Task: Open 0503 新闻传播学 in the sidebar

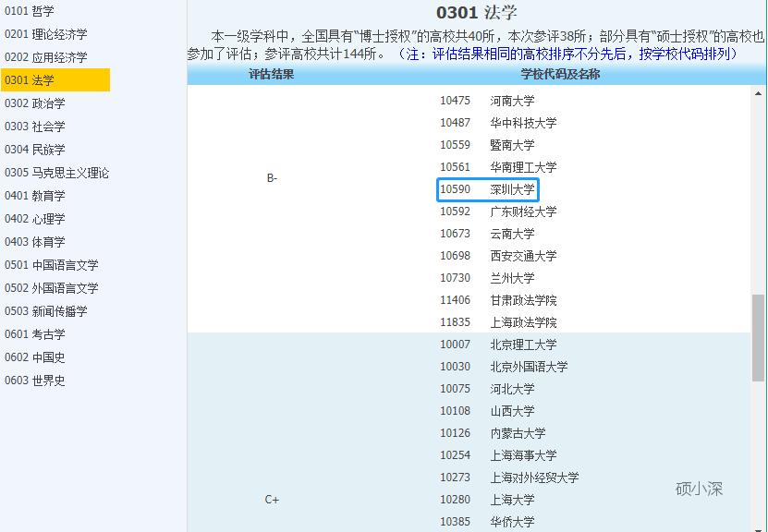Action: tap(46, 311)
